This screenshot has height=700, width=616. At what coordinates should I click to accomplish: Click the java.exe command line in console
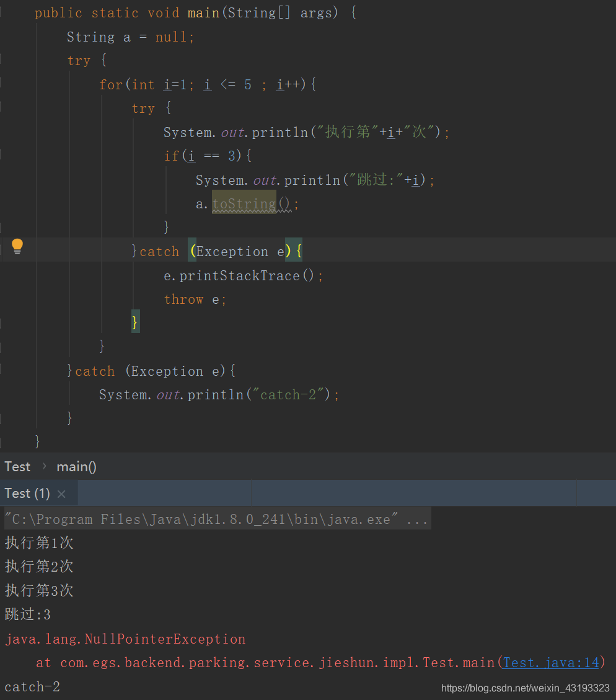(218, 519)
